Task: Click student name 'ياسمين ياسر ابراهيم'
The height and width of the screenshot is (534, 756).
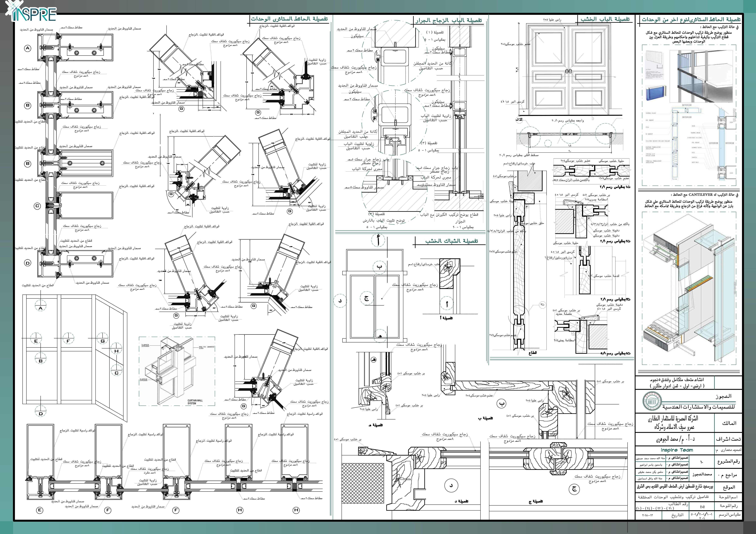Action: [651, 465]
